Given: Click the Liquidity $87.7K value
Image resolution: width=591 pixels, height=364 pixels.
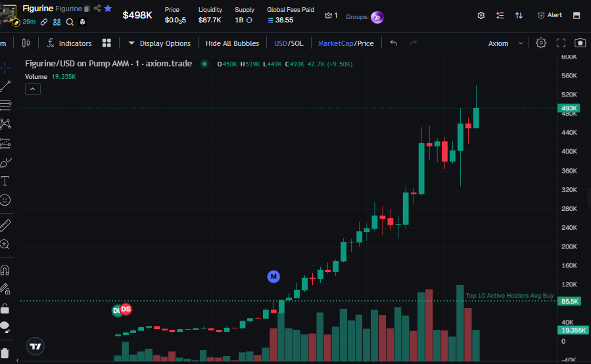Looking at the screenshot, I should [x=210, y=20].
